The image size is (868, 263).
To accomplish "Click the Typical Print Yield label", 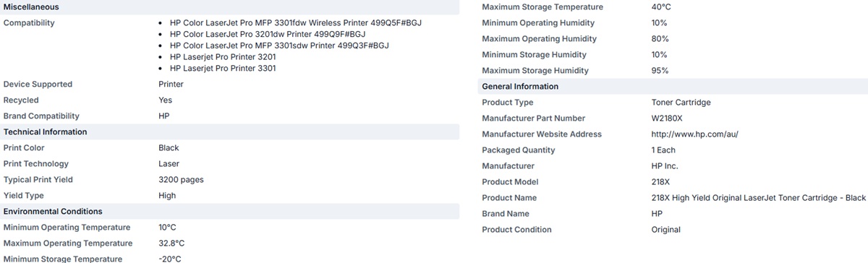I will coord(38,180).
